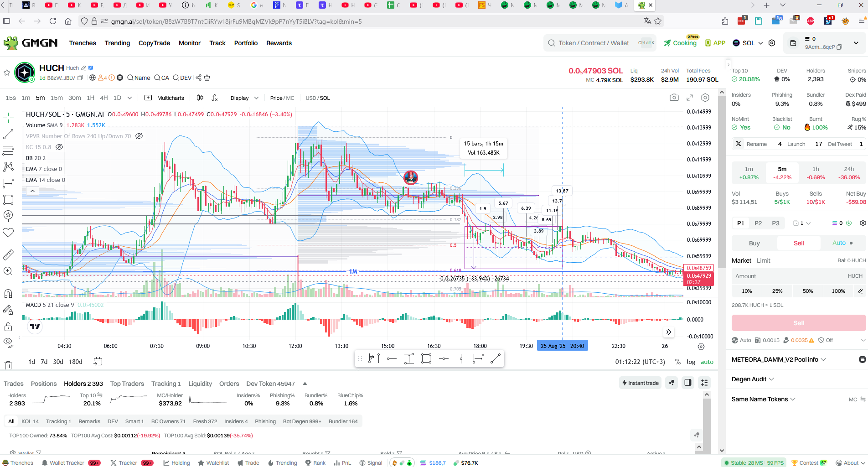Copy the HUCH contract address
The width and height of the screenshot is (868, 467).
click(x=80, y=78)
